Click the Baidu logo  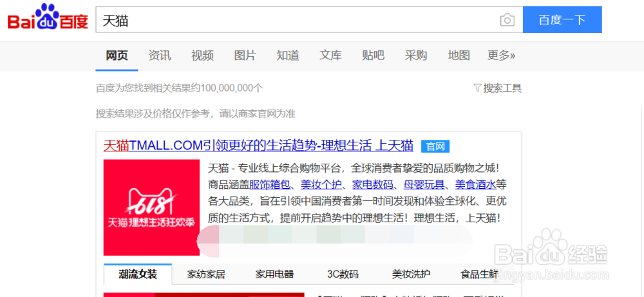[48, 17]
